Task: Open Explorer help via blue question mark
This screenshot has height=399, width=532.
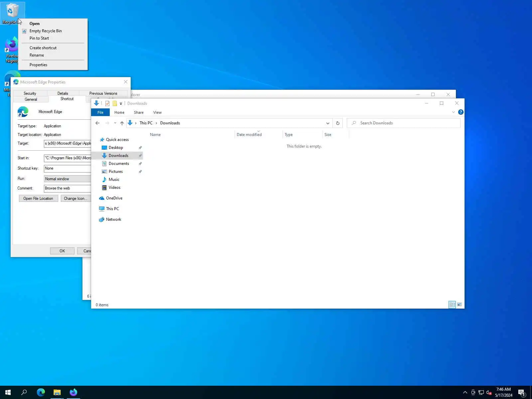Action: pos(461,112)
